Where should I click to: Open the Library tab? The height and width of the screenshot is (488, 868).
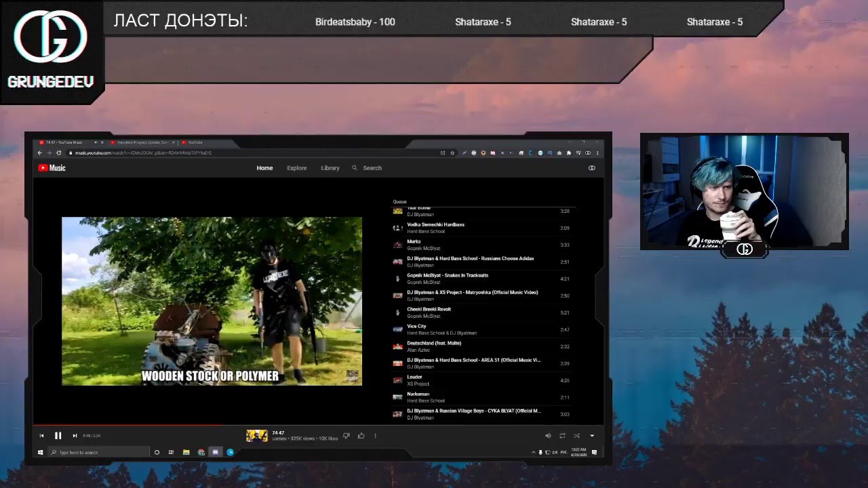tap(330, 168)
